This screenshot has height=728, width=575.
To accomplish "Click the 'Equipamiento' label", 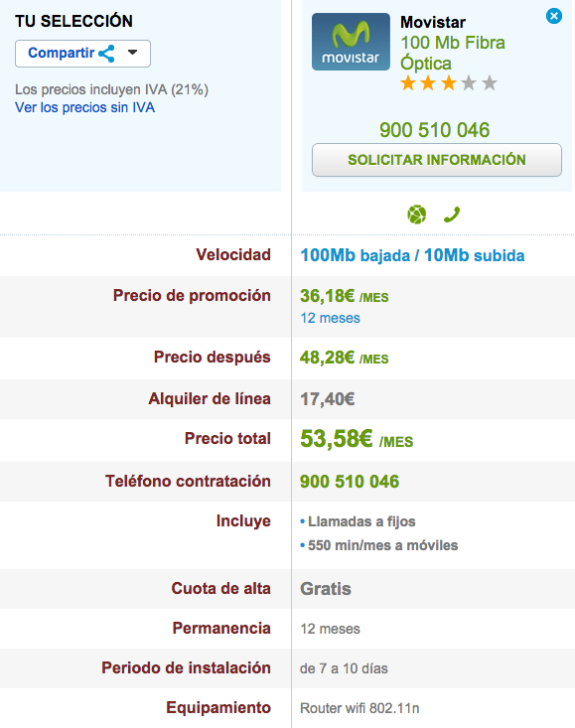I will [218, 707].
